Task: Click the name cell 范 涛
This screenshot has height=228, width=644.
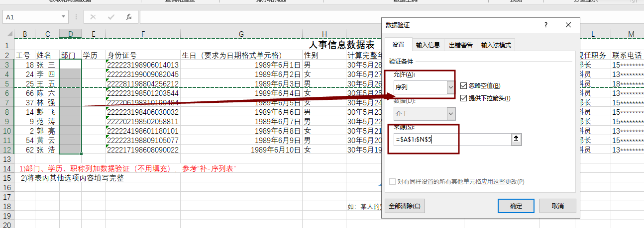Action: pyautogui.click(x=46, y=121)
